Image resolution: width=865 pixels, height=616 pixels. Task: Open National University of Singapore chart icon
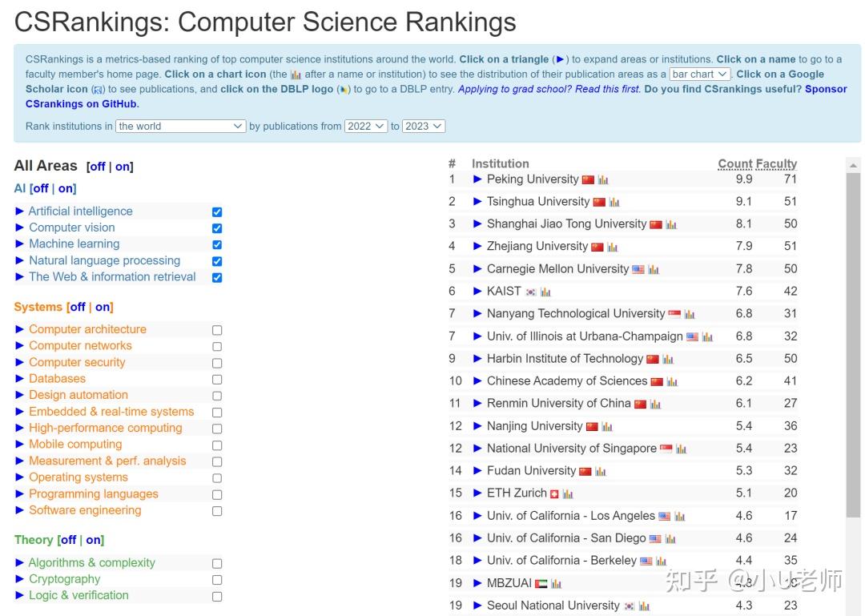(x=682, y=449)
